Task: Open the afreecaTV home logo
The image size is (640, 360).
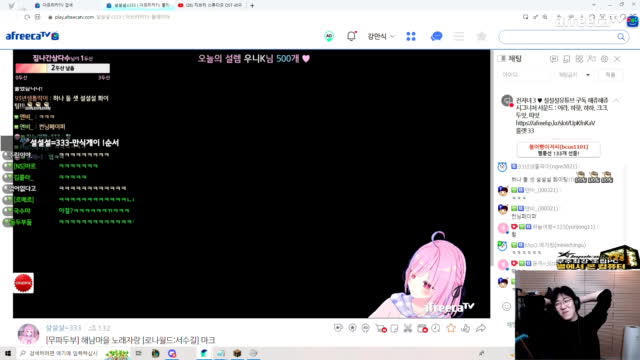Action: point(32,36)
